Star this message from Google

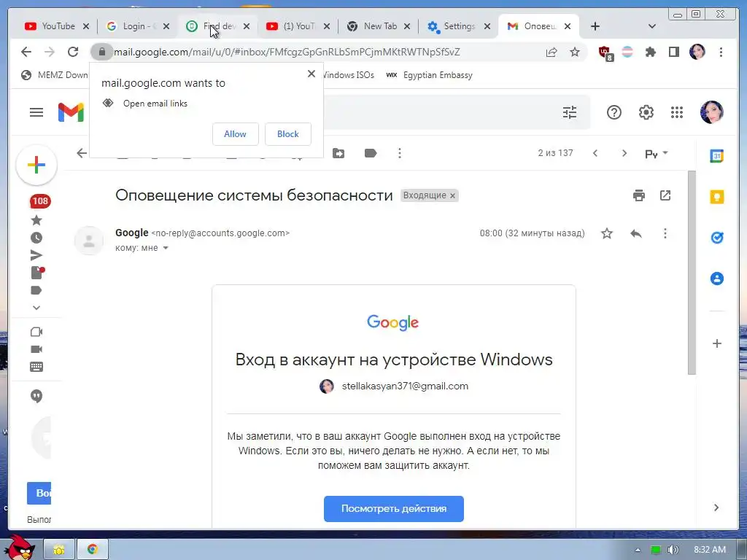(x=606, y=233)
